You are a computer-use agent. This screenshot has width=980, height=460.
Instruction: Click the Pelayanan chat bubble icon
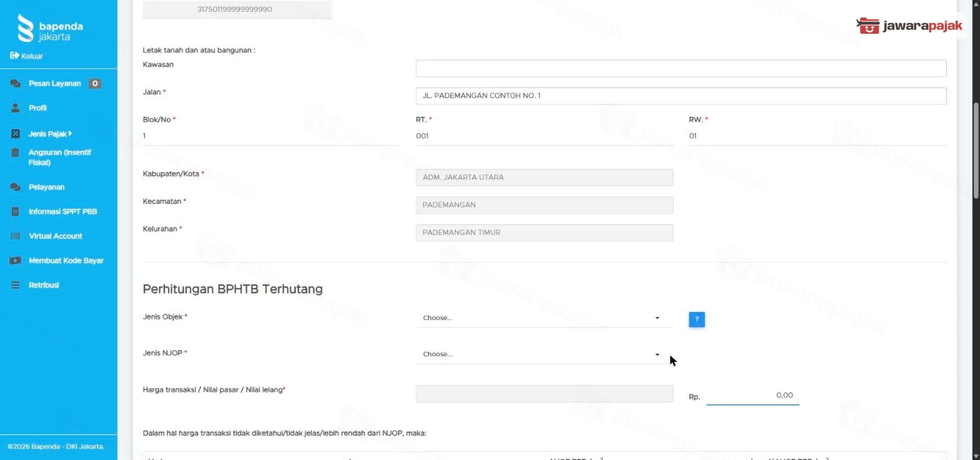[x=15, y=187]
